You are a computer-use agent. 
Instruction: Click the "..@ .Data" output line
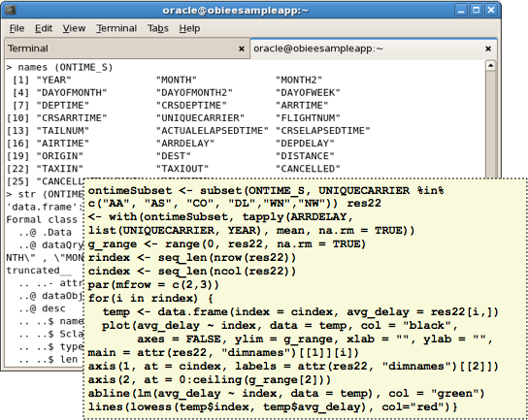point(45,233)
